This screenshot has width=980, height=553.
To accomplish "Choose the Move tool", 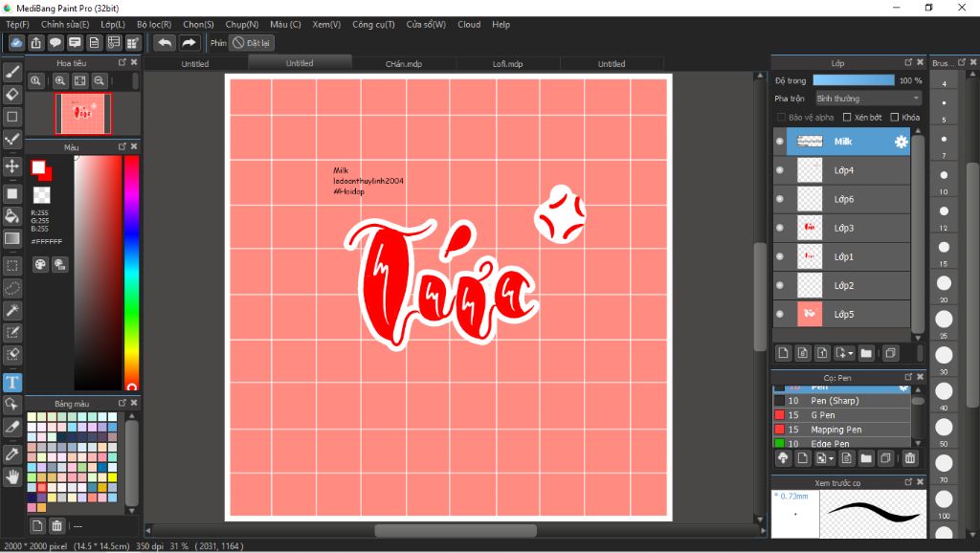I will coord(11,166).
